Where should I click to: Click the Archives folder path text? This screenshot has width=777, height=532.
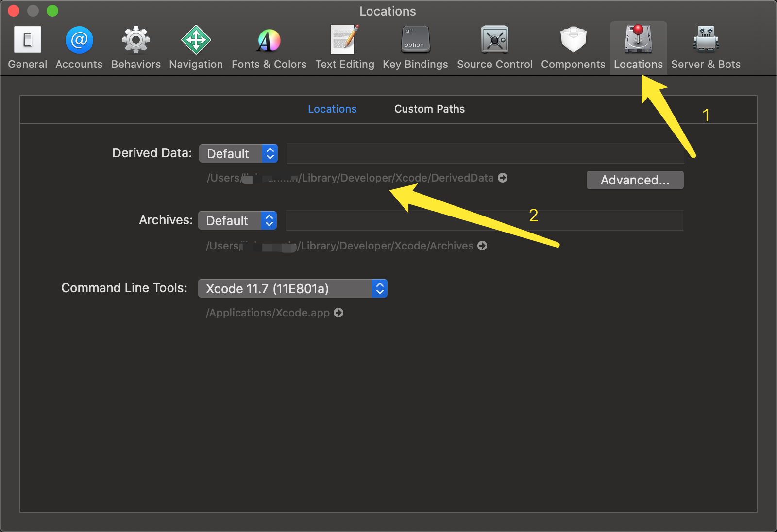[339, 246]
